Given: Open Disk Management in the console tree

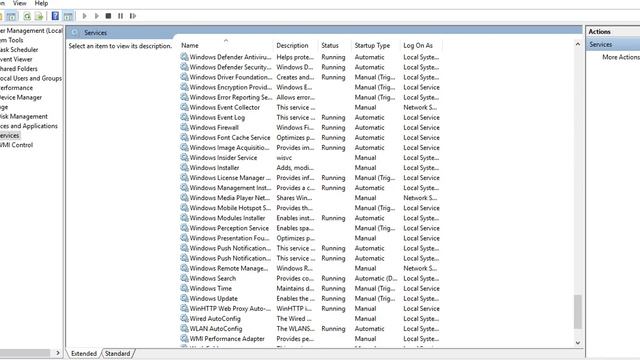Looking at the screenshot, I should click(x=24, y=116).
